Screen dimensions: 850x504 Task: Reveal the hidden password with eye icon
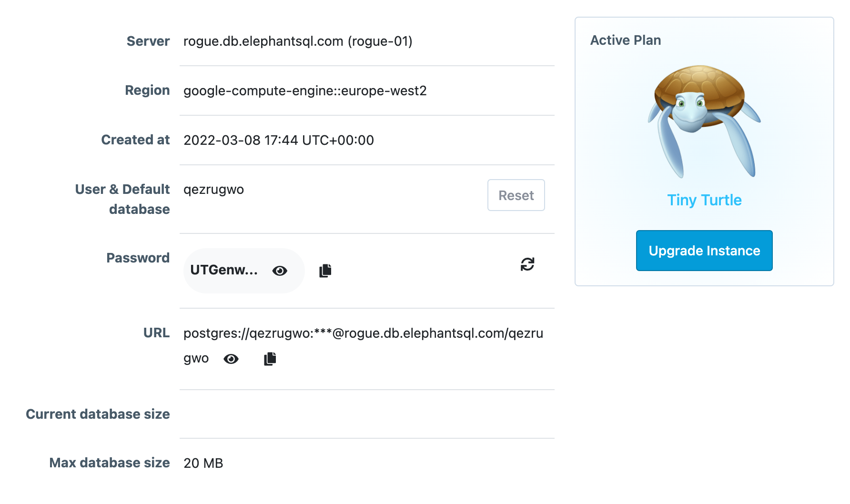280,271
